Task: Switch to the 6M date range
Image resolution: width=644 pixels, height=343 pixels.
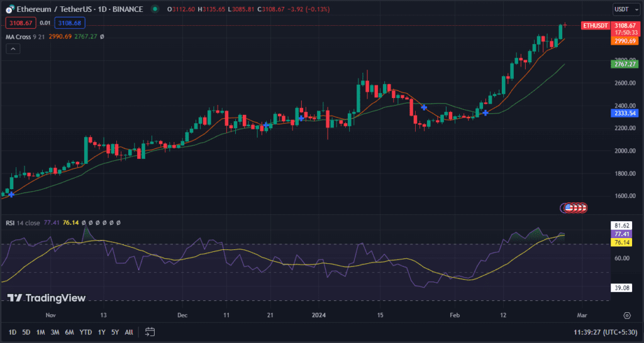Action: click(x=69, y=332)
